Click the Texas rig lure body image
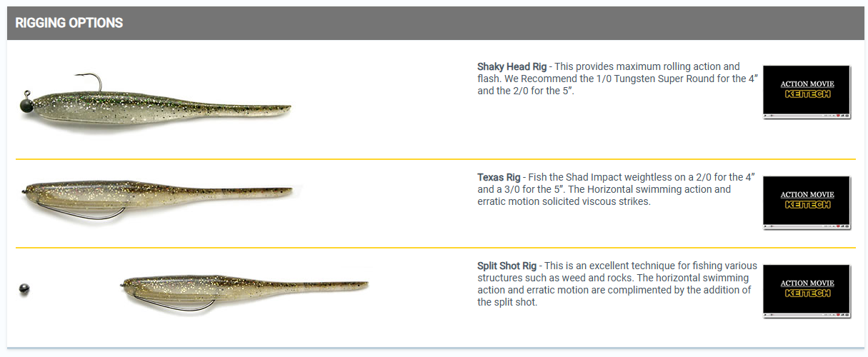Image resolution: width=868 pixels, height=357 pixels. pyautogui.click(x=157, y=196)
